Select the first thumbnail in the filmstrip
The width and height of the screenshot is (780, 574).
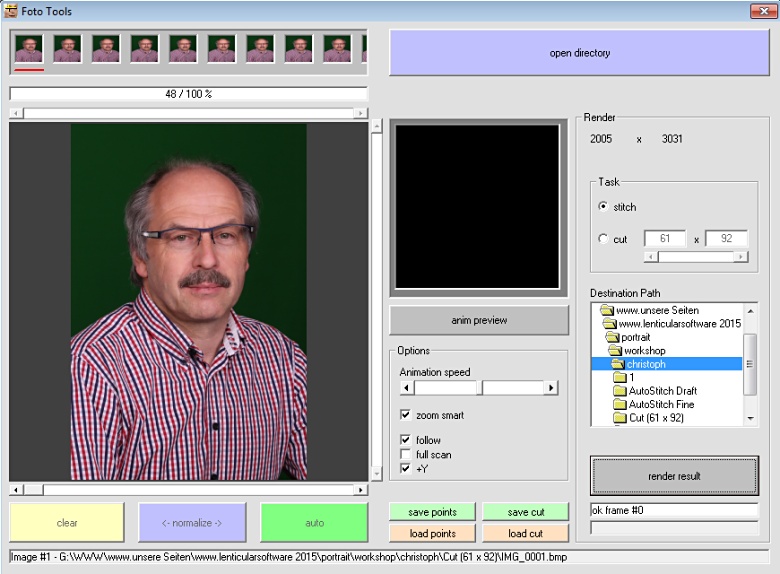coord(29,49)
